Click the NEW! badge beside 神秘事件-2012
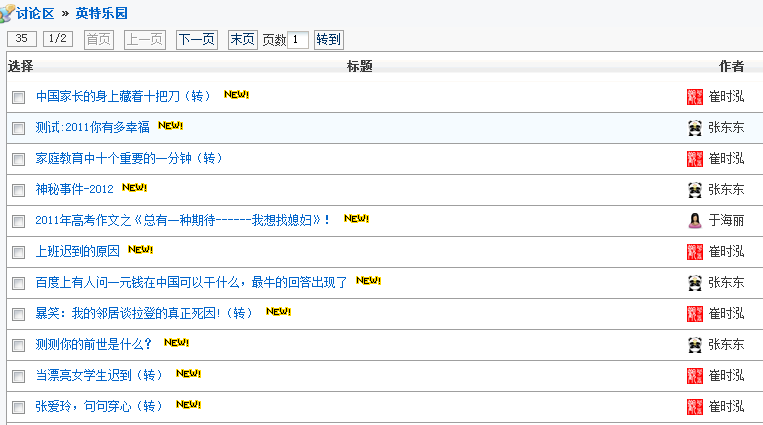 pos(134,187)
